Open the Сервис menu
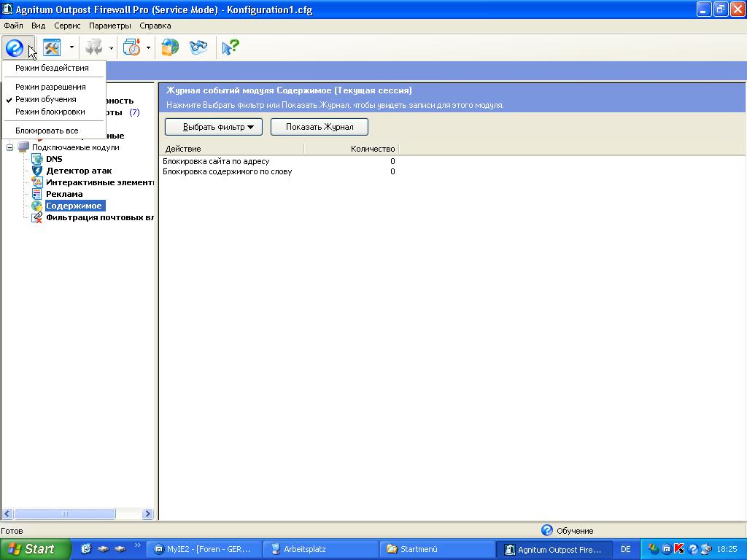The width and height of the screenshot is (747, 560). [67, 26]
